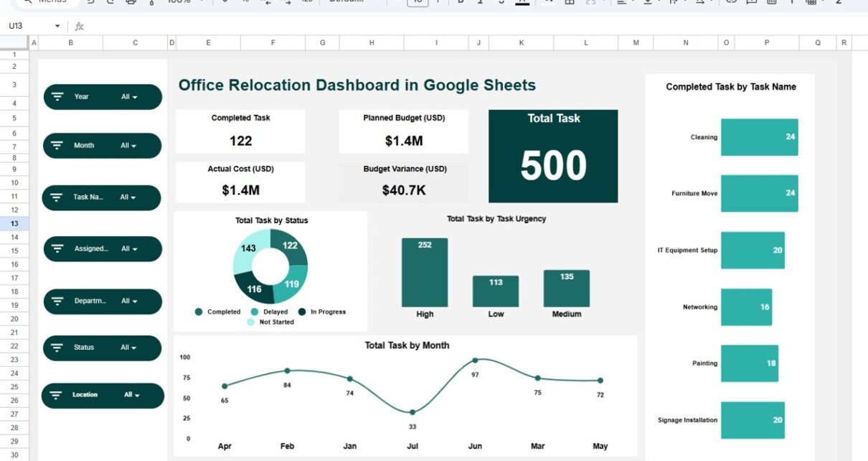Image resolution: width=868 pixels, height=461 pixels.
Task: Open the Name box dropdown arrow next to U13
Action: 57,27
